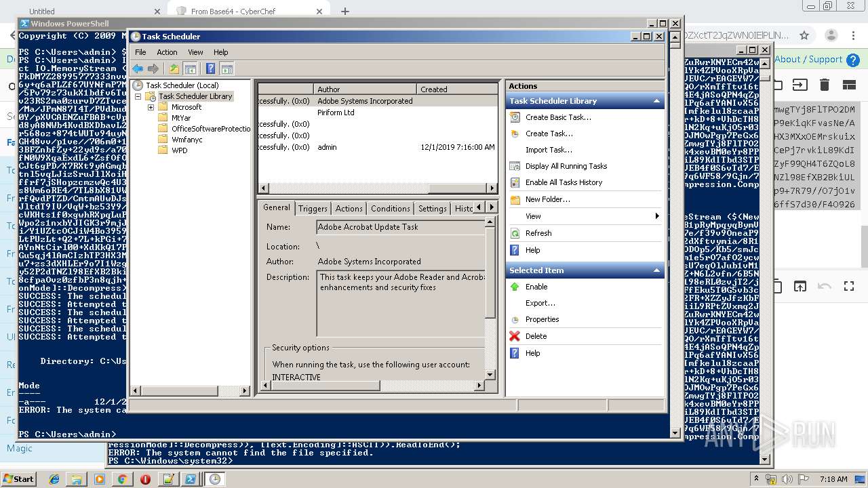Click Import Task action
The width and height of the screenshot is (868, 488).
click(549, 150)
